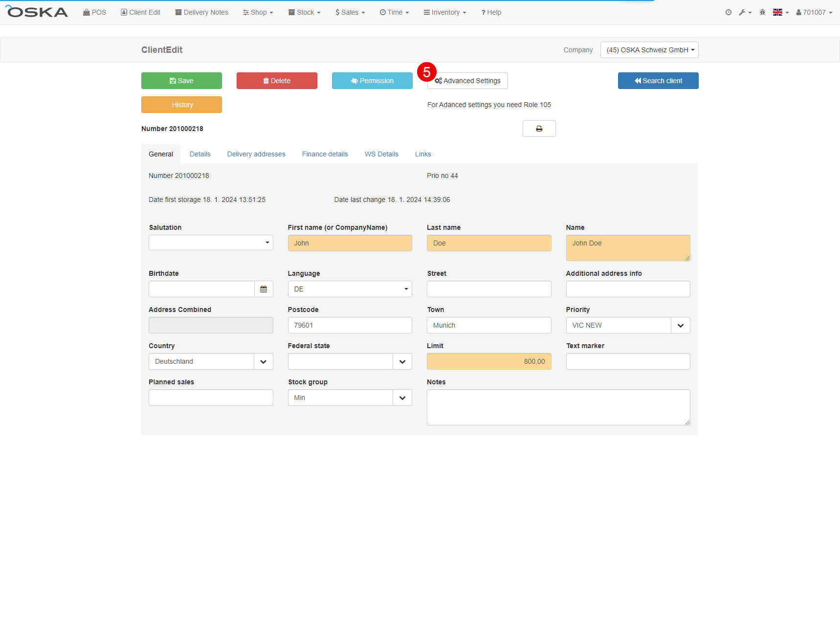Click the Stock group field showing Min
840x621 pixels.
[340, 398]
